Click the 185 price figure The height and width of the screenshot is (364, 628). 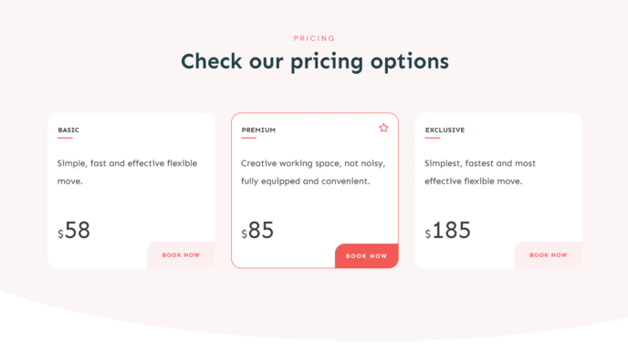(451, 230)
